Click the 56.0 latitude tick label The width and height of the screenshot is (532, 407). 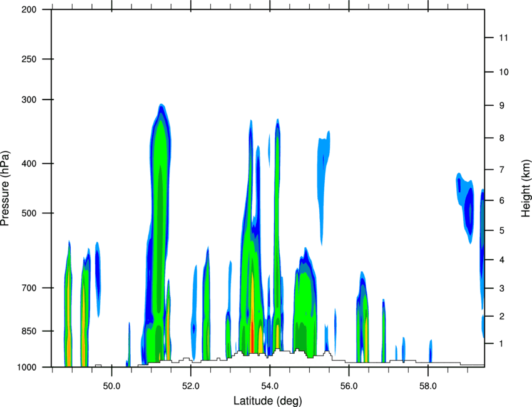(x=349, y=386)
